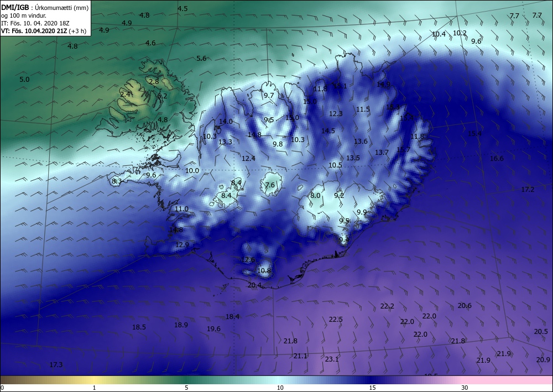The width and height of the screenshot is (553, 392).
Task: Click the 9.4 value label
Action: 344,240
